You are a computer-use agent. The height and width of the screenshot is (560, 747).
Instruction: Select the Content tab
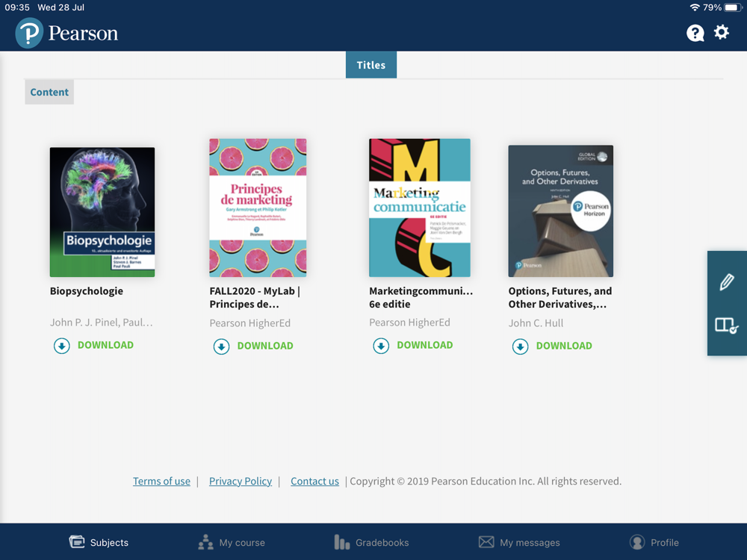pyautogui.click(x=49, y=92)
